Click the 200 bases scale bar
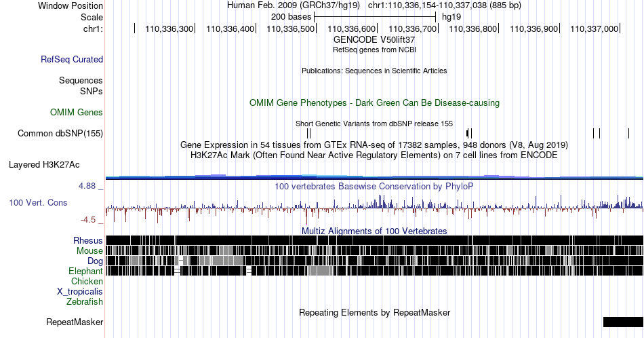 point(375,17)
